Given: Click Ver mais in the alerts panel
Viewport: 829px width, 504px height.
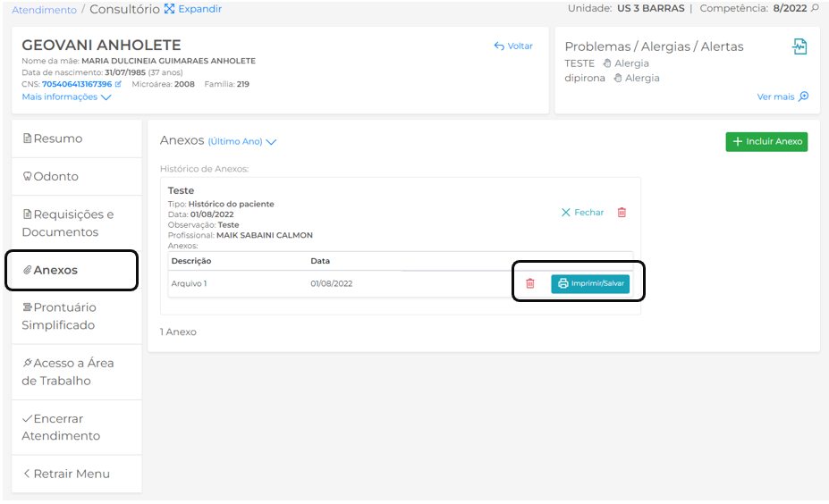Looking at the screenshot, I should click(x=782, y=97).
